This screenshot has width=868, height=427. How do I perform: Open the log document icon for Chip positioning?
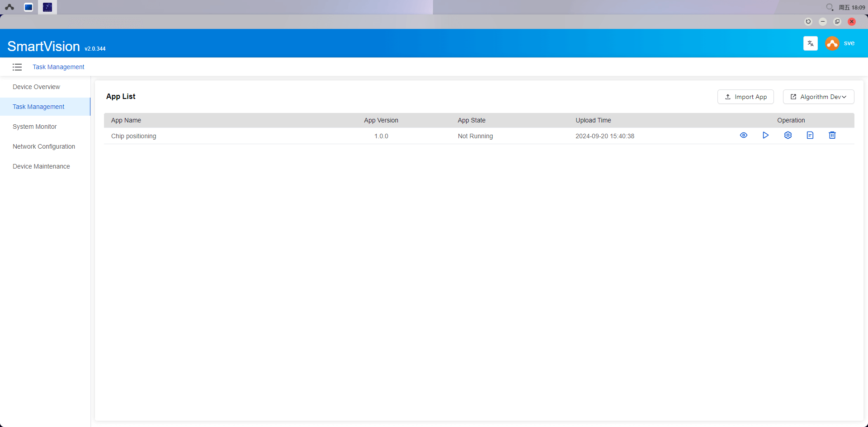(810, 135)
